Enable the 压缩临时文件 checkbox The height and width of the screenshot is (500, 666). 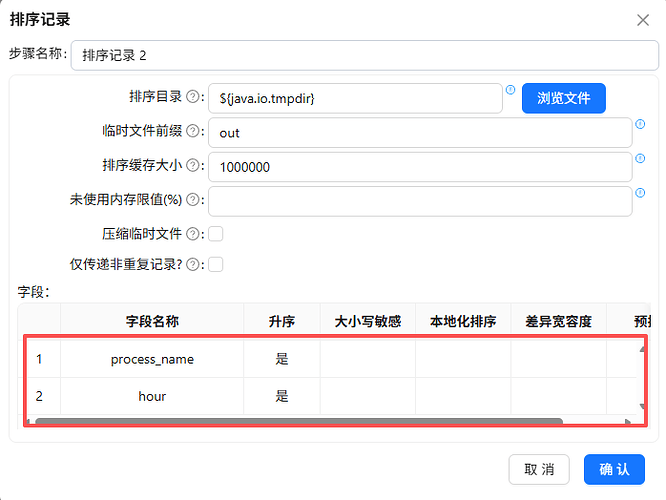coord(216,234)
